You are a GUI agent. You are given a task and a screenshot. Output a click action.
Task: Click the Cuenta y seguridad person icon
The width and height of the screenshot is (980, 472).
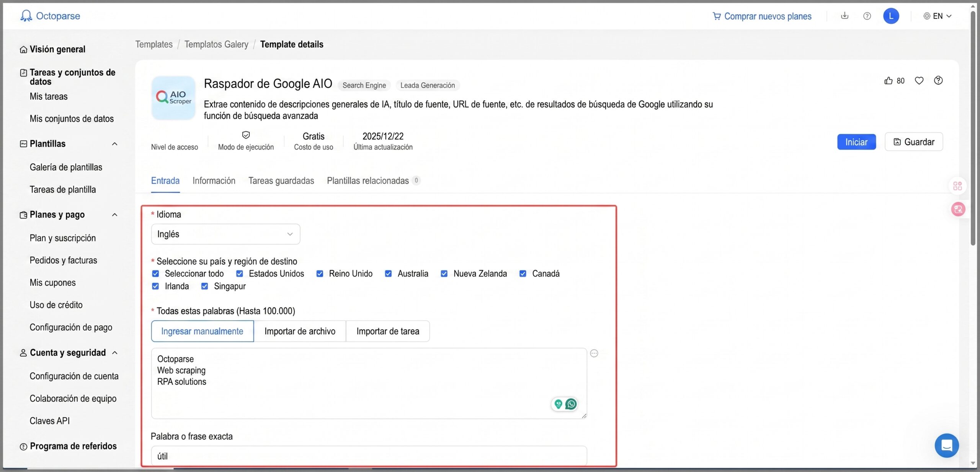click(23, 353)
